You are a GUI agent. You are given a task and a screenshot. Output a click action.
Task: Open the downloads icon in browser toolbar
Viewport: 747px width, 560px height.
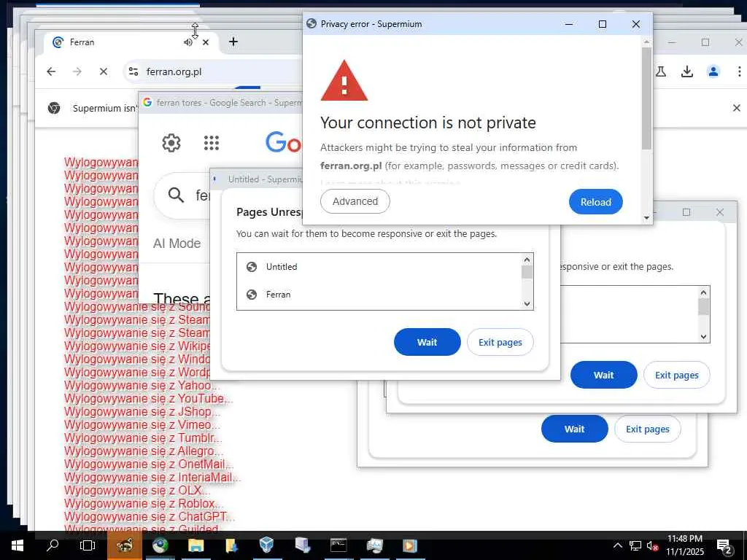pyautogui.click(x=686, y=71)
